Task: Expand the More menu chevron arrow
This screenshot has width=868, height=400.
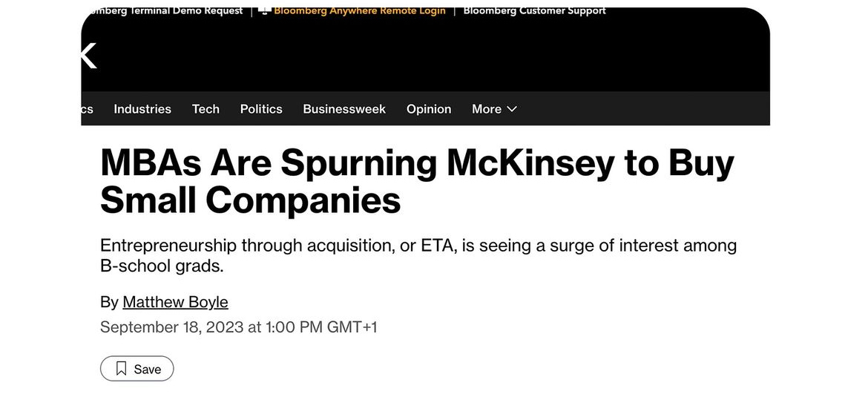Action: (512, 109)
